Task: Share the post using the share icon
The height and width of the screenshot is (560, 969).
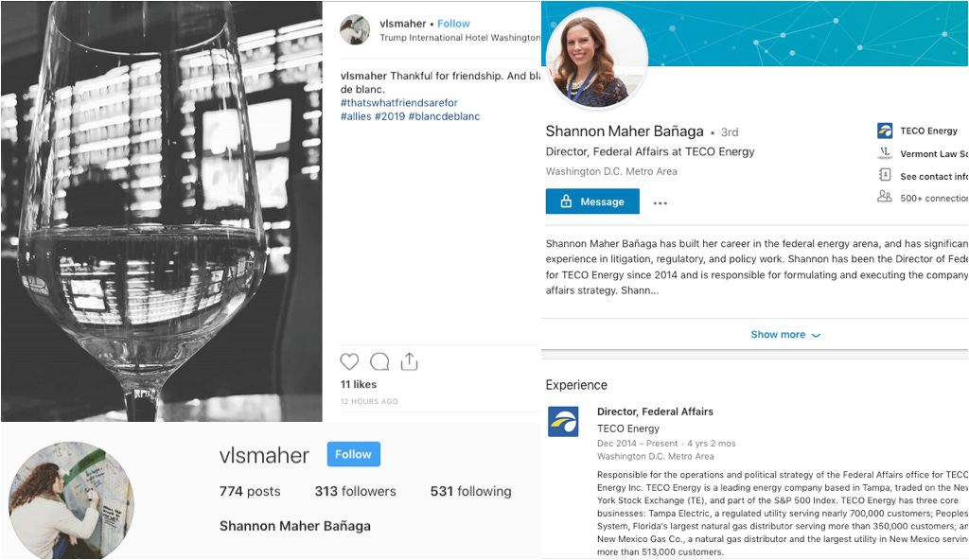Action: [x=409, y=361]
